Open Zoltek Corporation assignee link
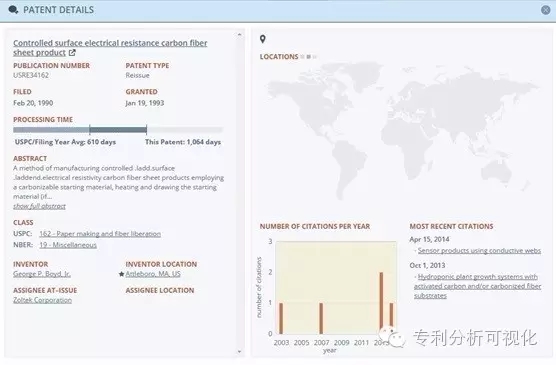 [x=43, y=300]
